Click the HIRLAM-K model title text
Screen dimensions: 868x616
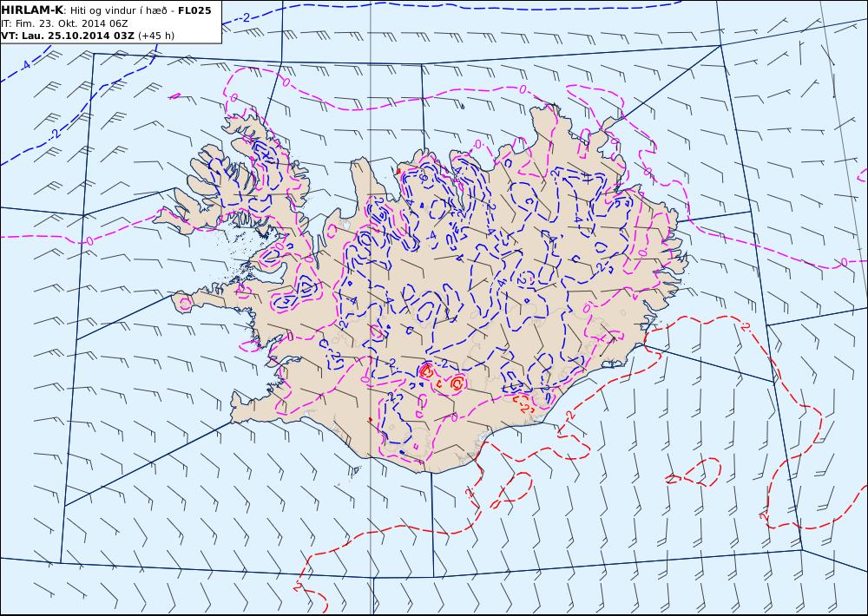point(32,10)
